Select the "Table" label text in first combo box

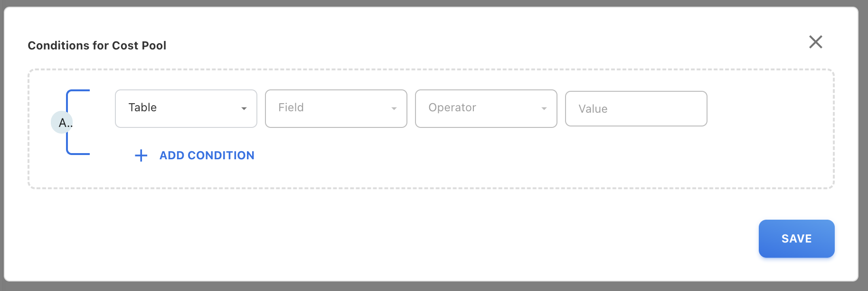[142, 107]
